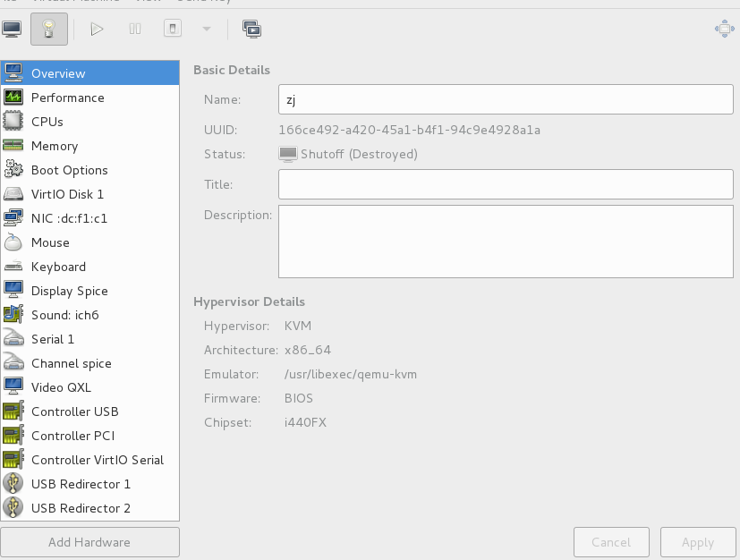740x560 pixels.
Task: Select NIC :dc:f1:c1
Action: [x=89, y=218]
